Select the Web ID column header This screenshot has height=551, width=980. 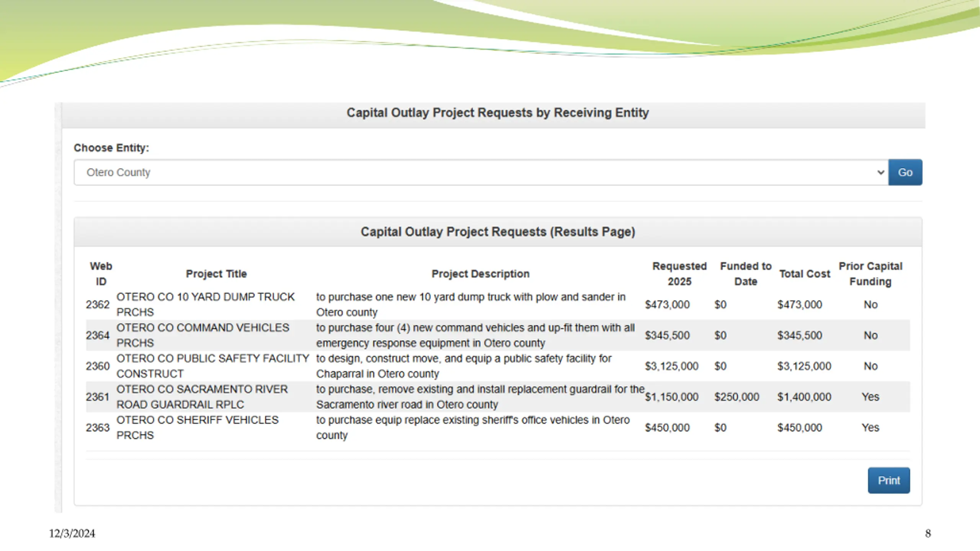coord(101,274)
